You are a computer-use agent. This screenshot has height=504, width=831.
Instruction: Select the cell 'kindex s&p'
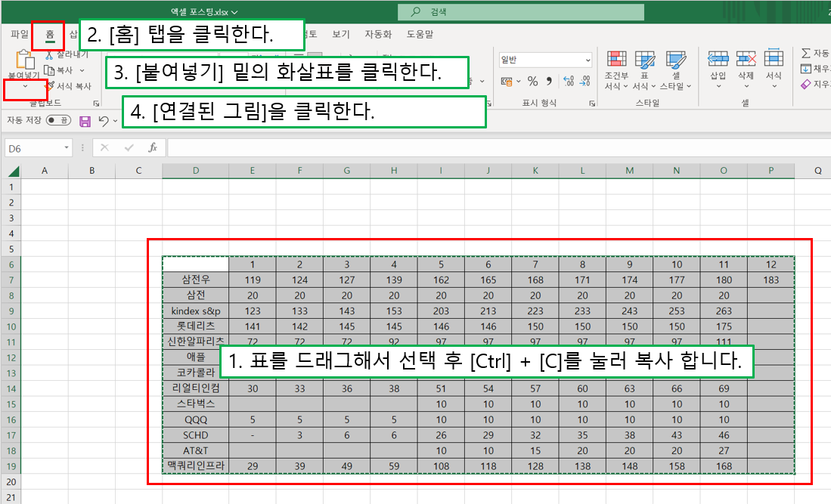click(196, 311)
